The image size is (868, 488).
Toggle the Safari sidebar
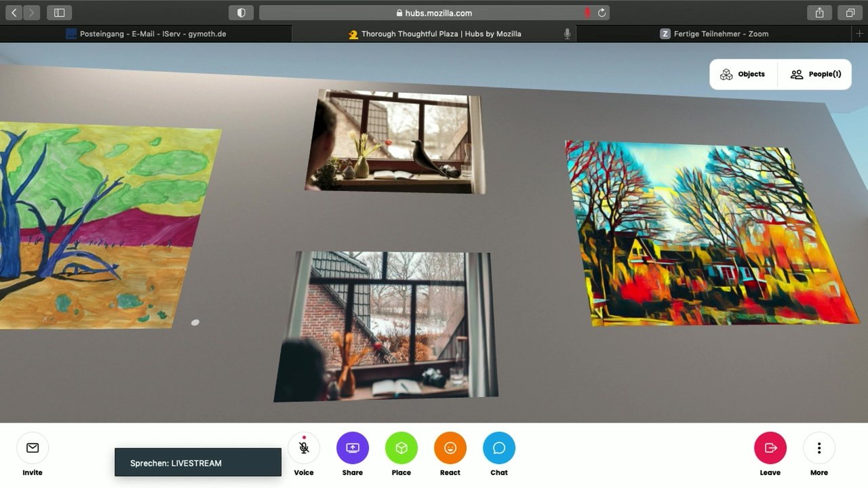(59, 13)
